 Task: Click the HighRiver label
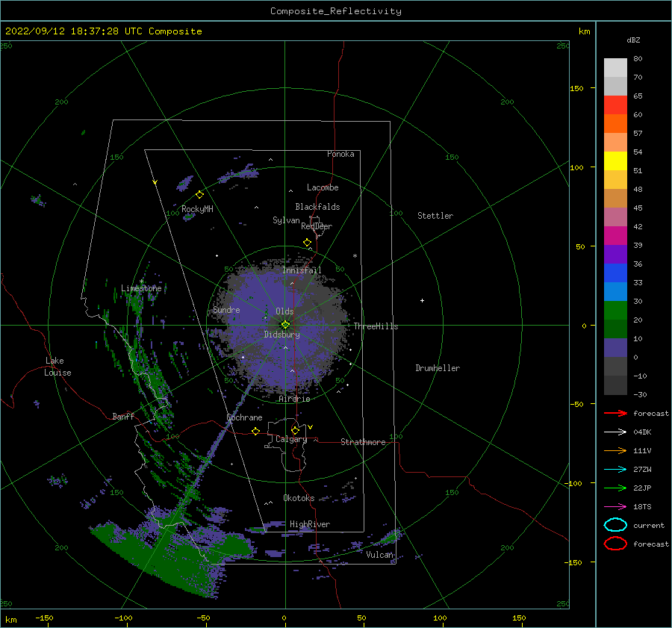310,524
